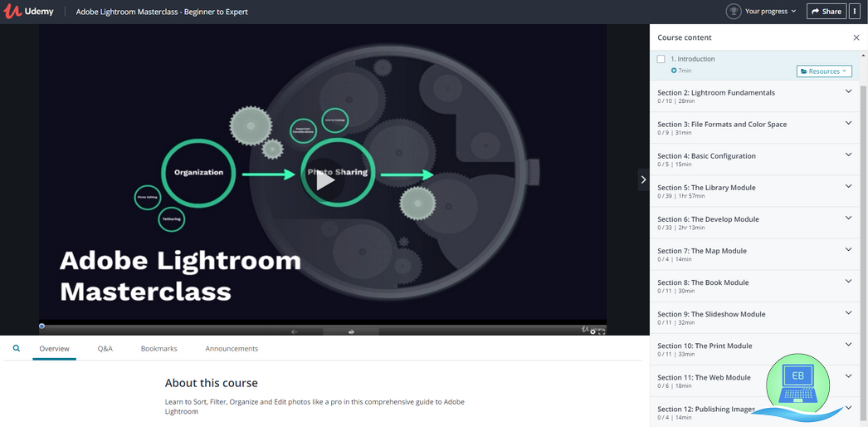Click the search icon beside Overview tab
Image resolution: width=868 pixels, height=427 pixels.
click(x=16, y=348)
